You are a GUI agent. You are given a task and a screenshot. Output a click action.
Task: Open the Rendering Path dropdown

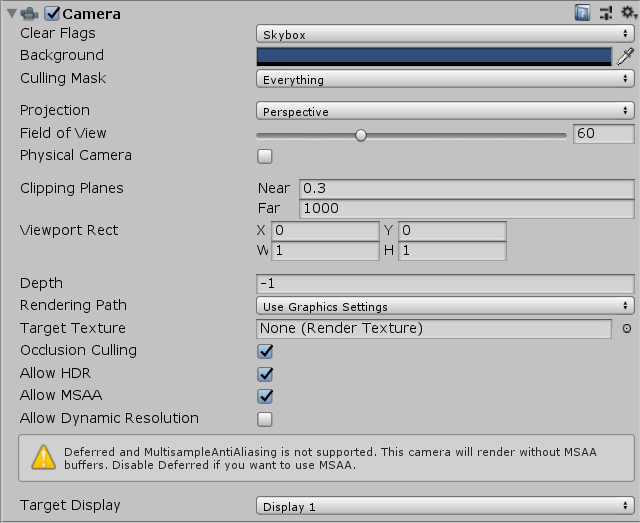[445, 306]
